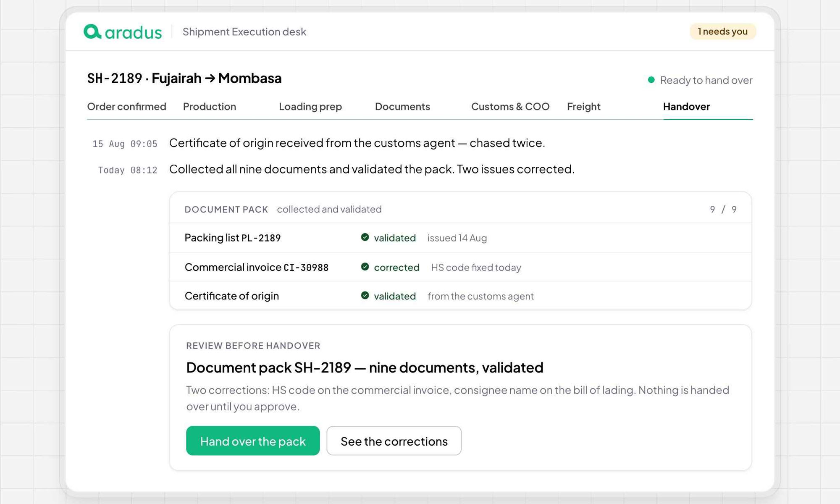Go to the Documents tab

pyautogui.click(x=402, y=107)
